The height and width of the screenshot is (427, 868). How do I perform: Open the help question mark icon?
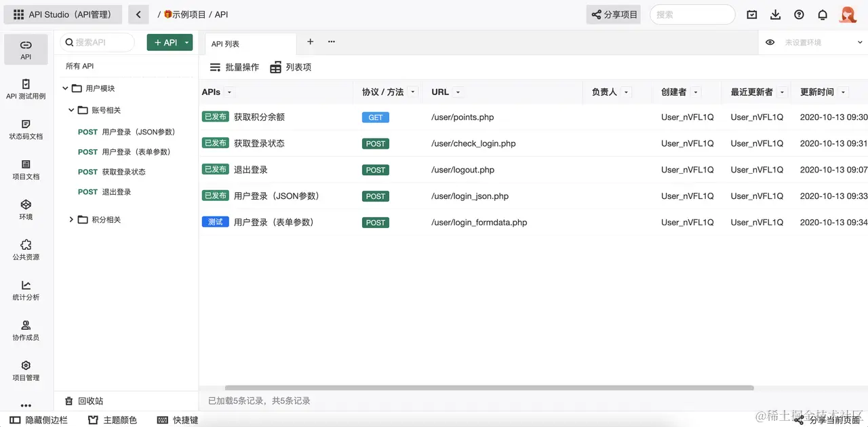click(x=799, y=14)
